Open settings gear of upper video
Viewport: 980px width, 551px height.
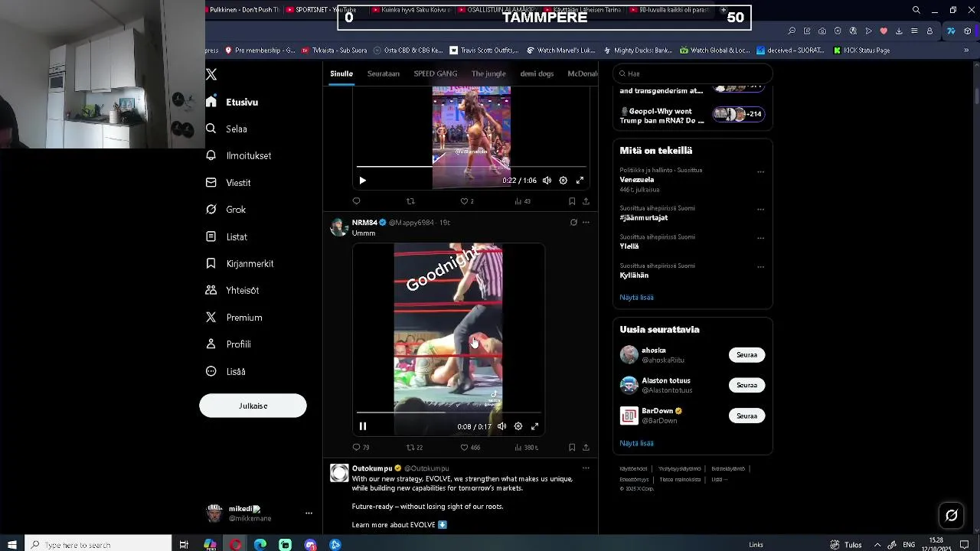[563, 181]
